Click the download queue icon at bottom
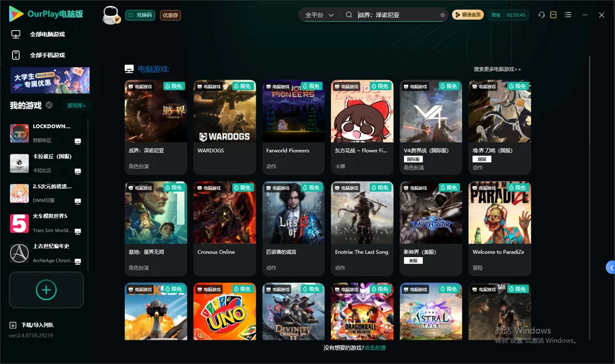 coord(13,325)
